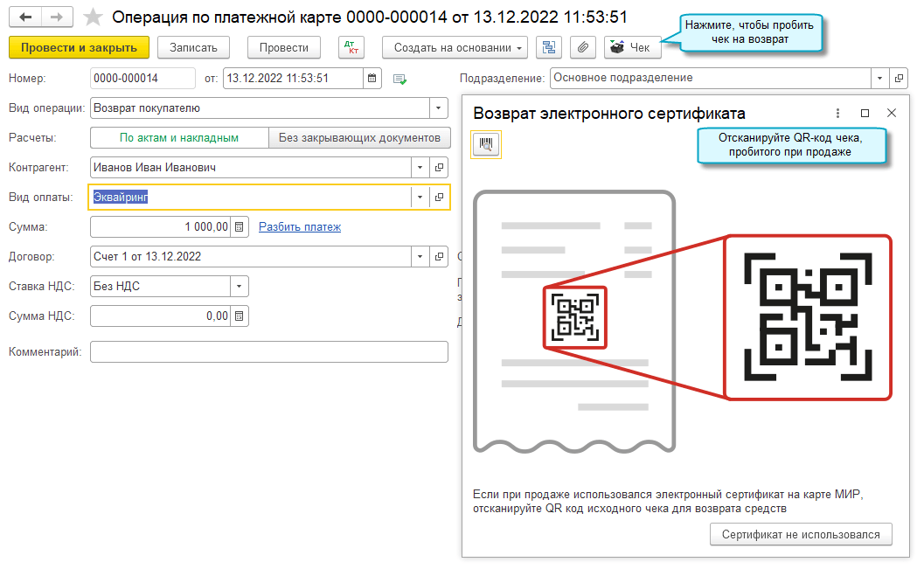The width and height of the screenshot is (924, 569).
Task: Expand Контрагент dropdown arrow
Action: pyautogui.click(x=420, y=167)
